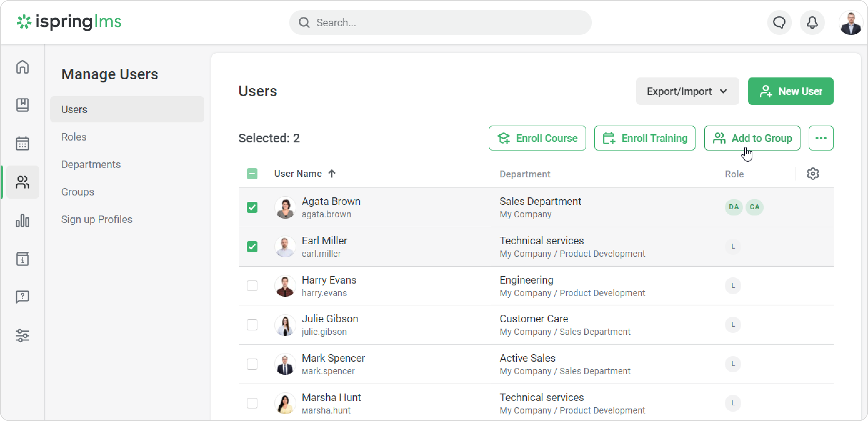Expand the Export/Import dropdown
Image resolution: width=868 pixels, height=421 pixels.
687,91
